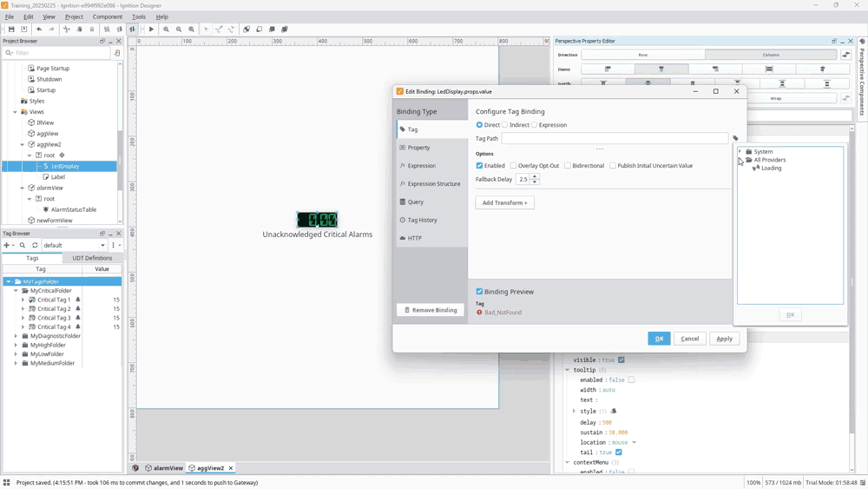Expand the Critical Tag 1 row

point(23,300)
